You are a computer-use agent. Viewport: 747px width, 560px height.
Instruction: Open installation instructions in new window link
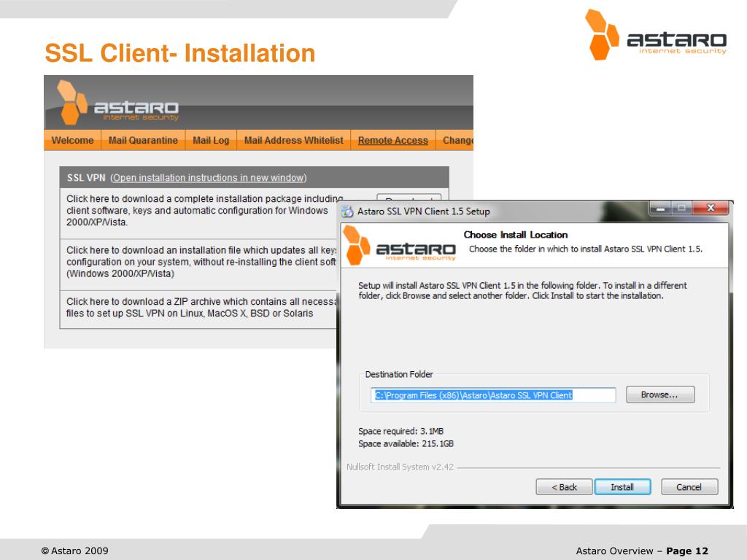[x=209, y=178]
